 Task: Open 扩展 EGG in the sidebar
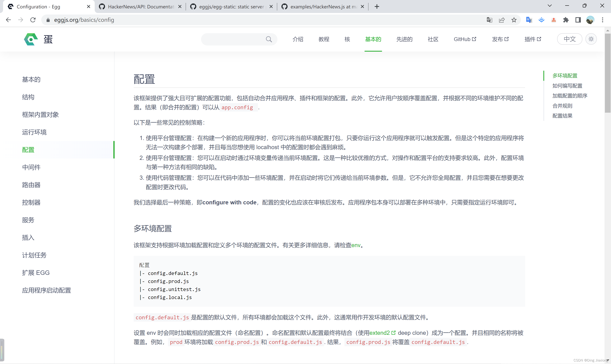point(36,273)
